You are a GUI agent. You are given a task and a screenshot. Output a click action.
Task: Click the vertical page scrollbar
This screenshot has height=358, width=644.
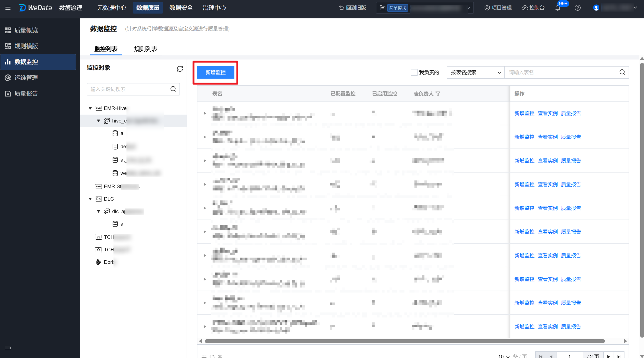point(642,200)
